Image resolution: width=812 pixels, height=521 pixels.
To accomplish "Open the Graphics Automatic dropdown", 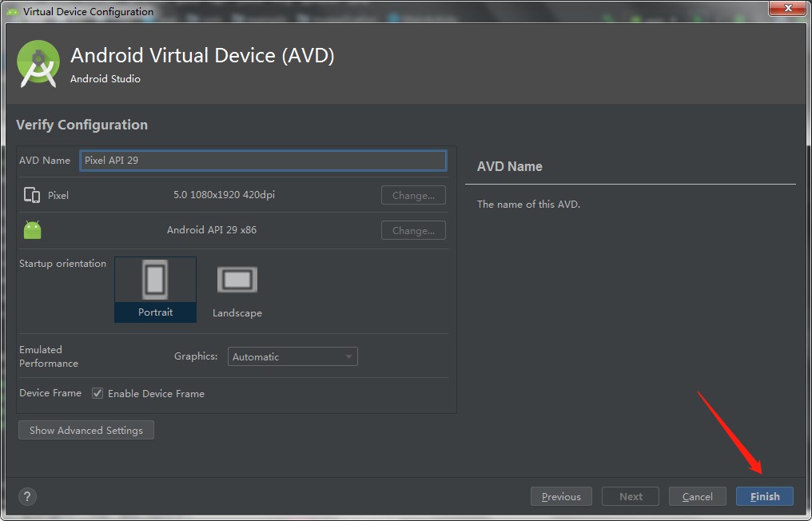I will (x=293, y=356).
